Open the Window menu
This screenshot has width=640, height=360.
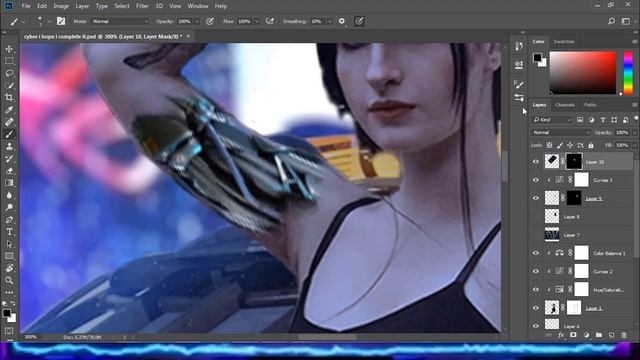[198, 6]
